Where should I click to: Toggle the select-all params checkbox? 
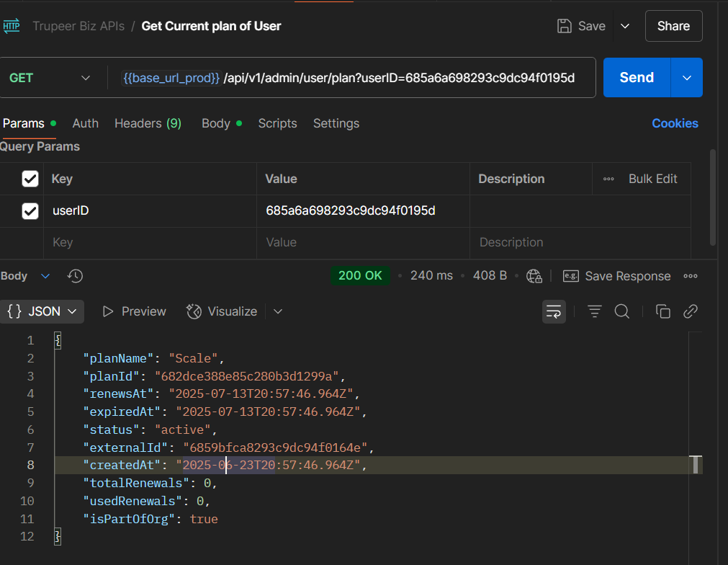point(30,179)
